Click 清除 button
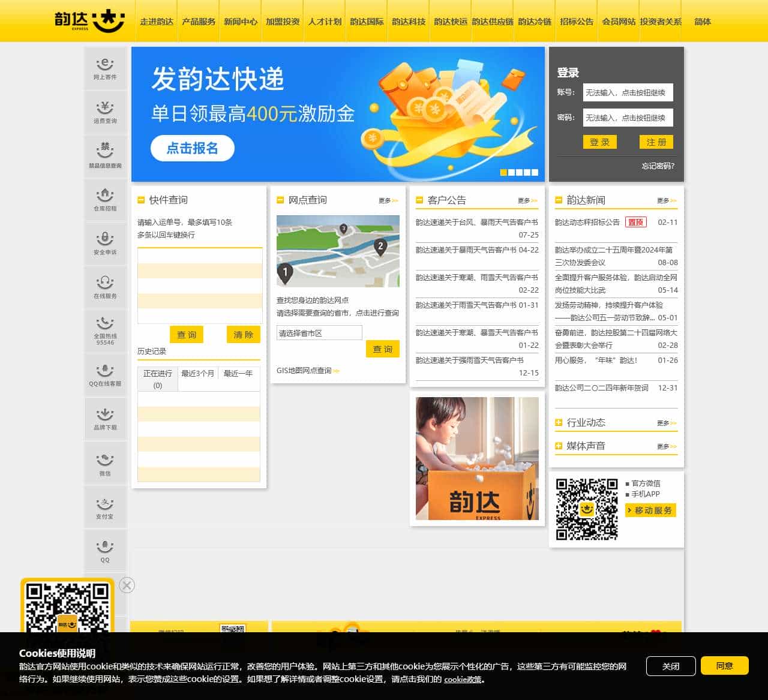The height and width of the screenshot is (700, 768). pos(244,335)
